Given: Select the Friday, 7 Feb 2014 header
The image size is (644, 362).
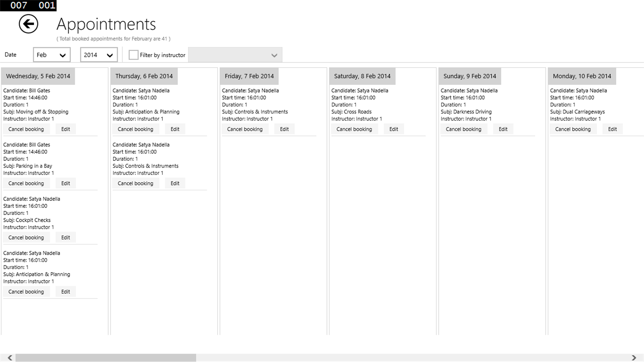Looking at the screenshot, I should pos(249,76).
